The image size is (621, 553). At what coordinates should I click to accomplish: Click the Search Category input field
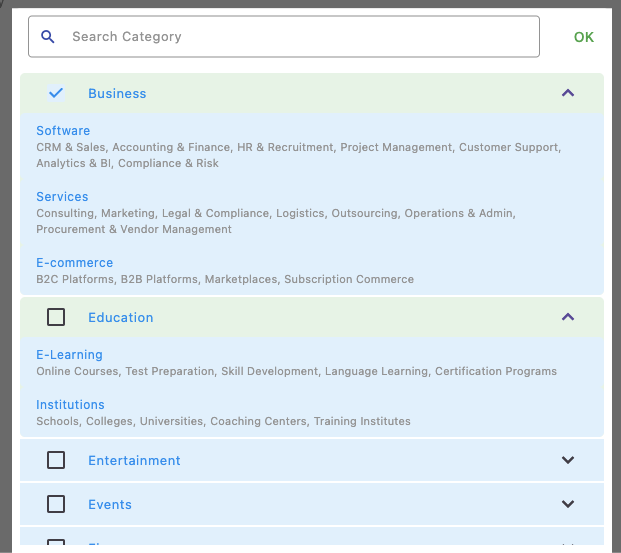(300, 37)
